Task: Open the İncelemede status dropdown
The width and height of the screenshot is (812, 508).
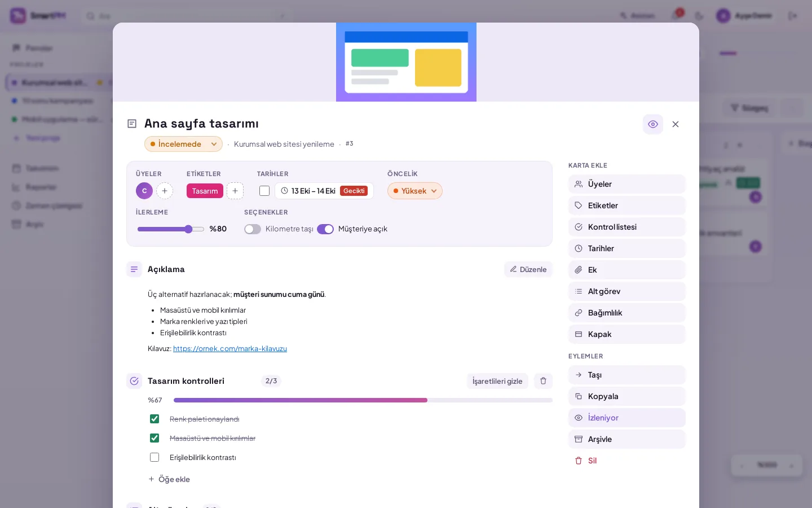Action: pos(183,144)
